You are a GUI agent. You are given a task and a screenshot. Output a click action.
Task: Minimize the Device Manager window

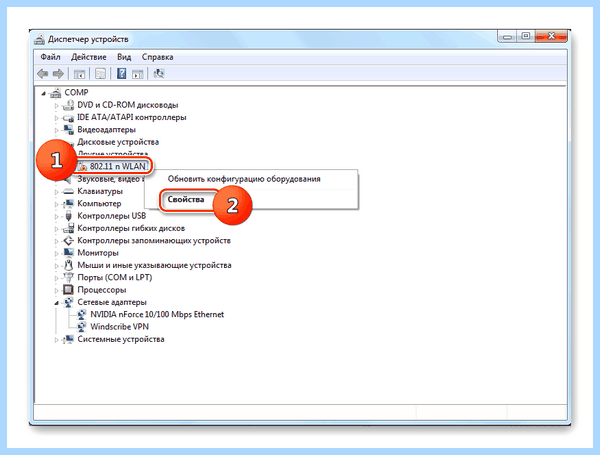pos(507,36)
